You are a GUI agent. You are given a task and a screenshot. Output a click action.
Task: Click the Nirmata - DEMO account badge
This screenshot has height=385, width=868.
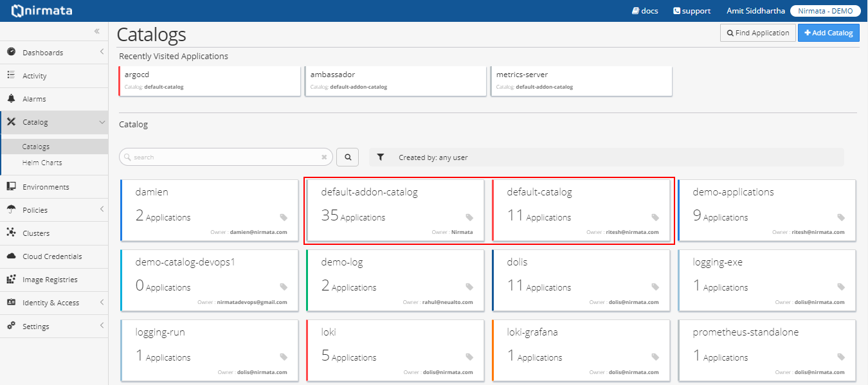(826, 11)
